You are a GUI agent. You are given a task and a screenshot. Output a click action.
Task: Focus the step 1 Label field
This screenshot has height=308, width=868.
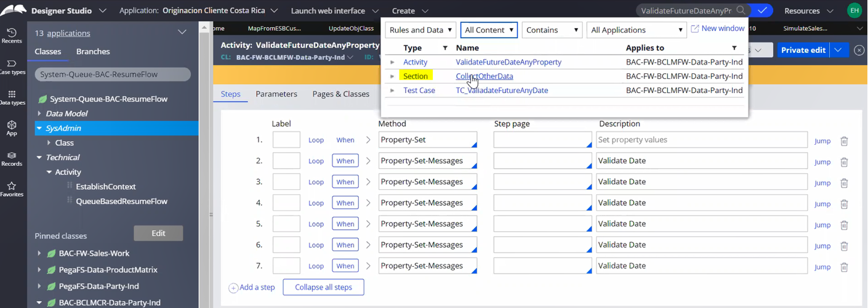pos(286,140)
